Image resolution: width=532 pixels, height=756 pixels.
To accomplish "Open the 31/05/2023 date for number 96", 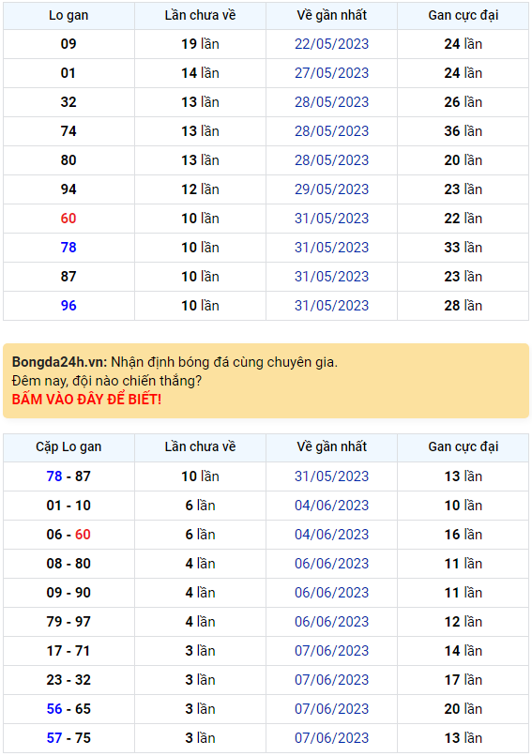I will (x=332, y=305).
